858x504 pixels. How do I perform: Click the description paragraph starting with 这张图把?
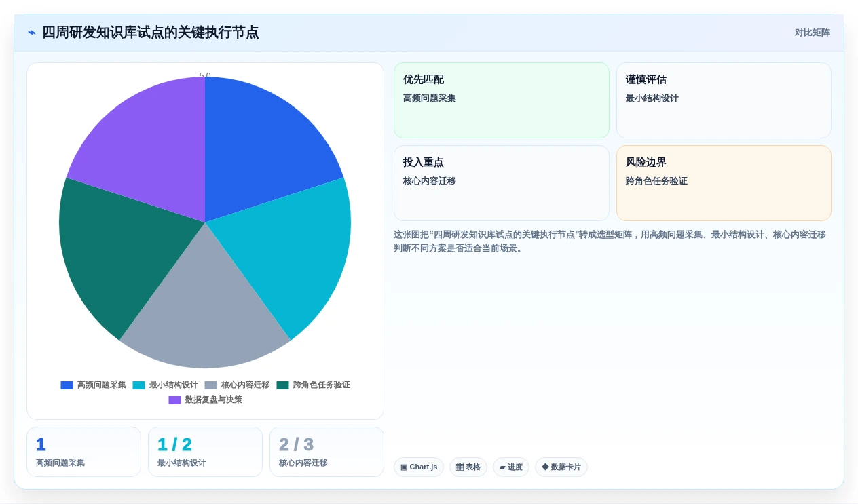tap(610, 241)
